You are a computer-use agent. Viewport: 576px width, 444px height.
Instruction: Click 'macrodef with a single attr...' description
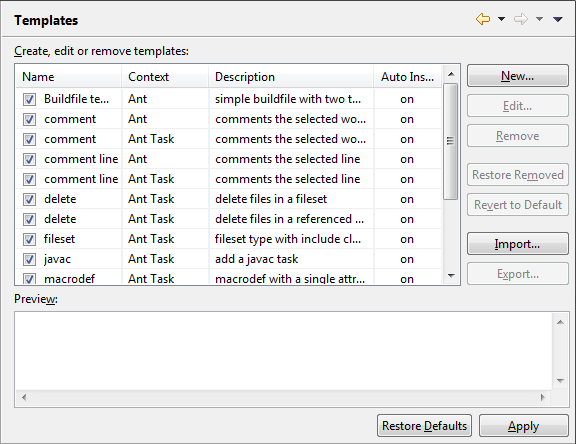pos(290,279)
